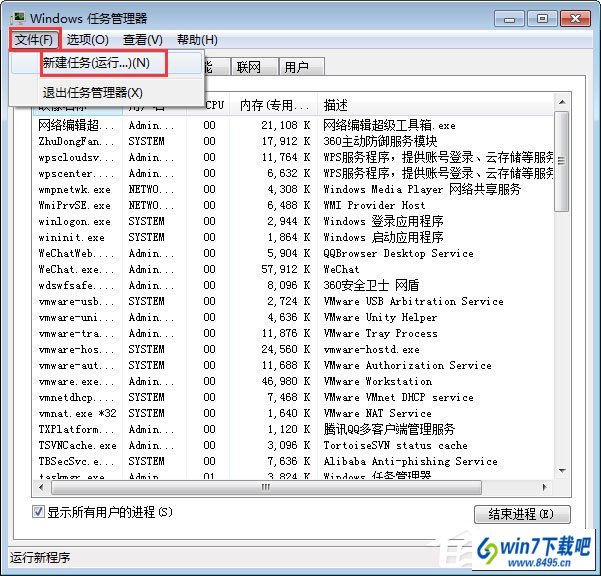This screenshot has width=601, height=576.
Task: Click description 360安全卫士 网盾
Action: (x=371, y=286)
